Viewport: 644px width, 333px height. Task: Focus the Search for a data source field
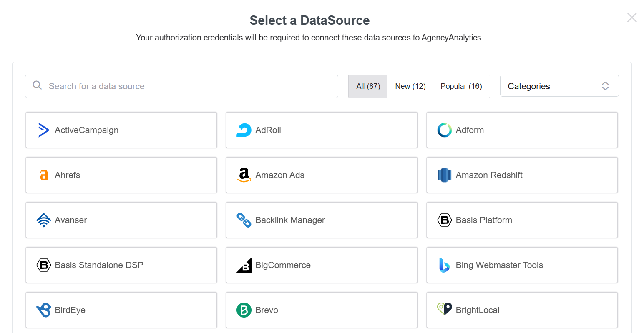pyautogui.click(x=181, y=86)
